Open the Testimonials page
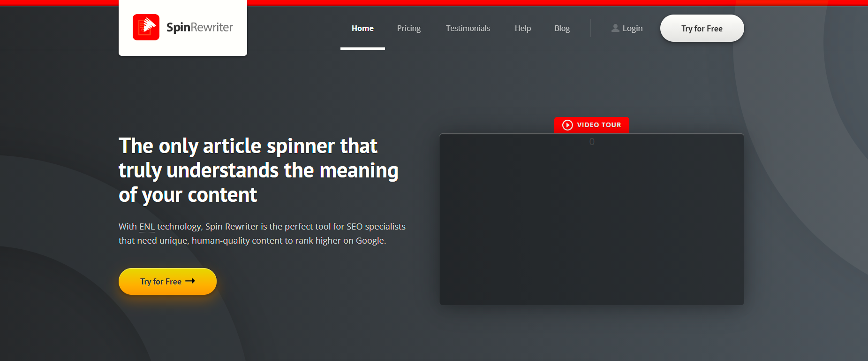868x361 pixels. [468, 28]
